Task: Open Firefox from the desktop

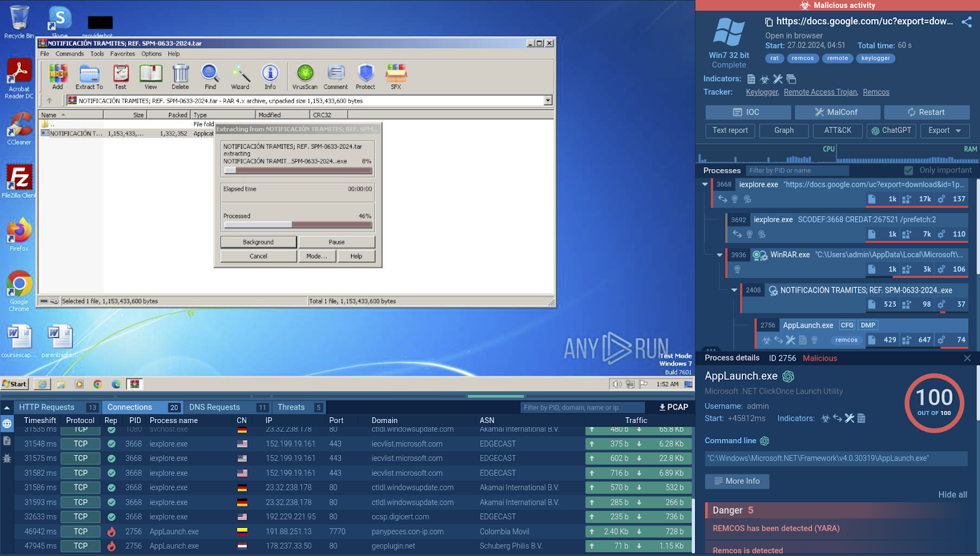Action: (x=19, y=233)
